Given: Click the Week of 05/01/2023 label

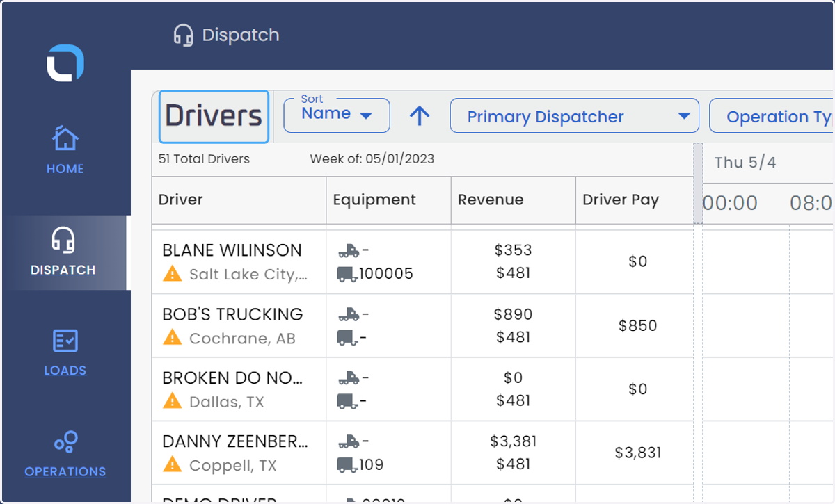Looking at the screenshot, I should click(x=372, y=159).
